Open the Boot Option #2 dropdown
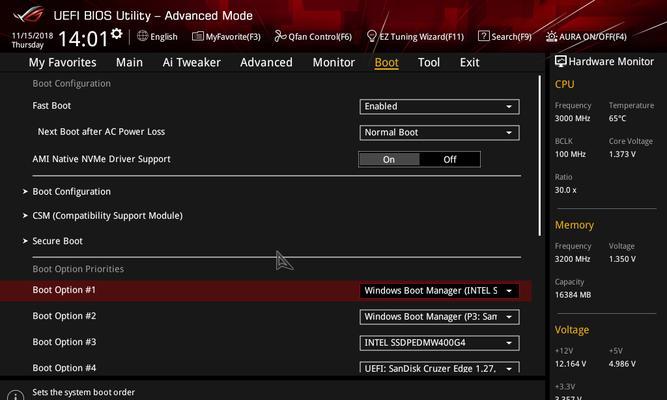The width and height of the screenshot is (667, 400). pyautogui.click(x=439, y=317)
